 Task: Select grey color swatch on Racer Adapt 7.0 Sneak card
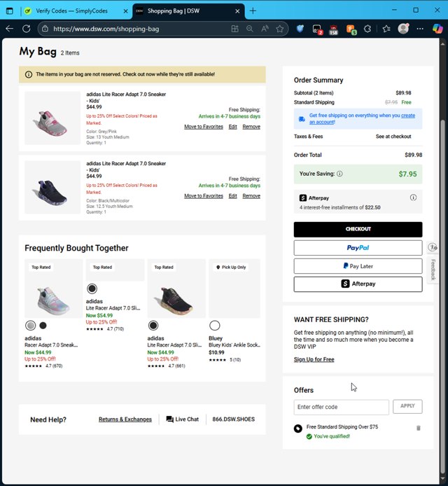[30, 326]
